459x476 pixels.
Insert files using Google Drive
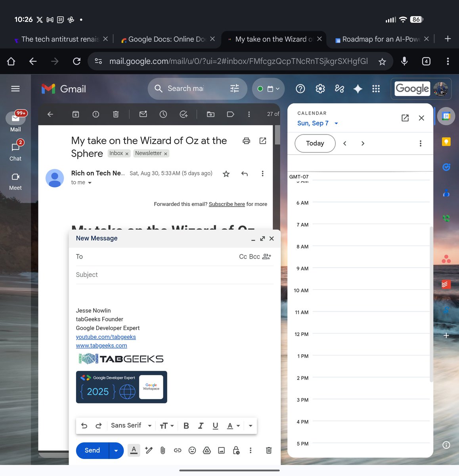click(x=207, y=450)
